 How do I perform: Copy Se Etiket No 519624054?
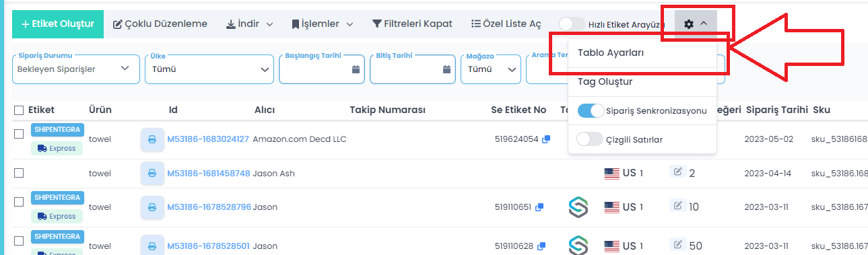(x=546, y=139)
